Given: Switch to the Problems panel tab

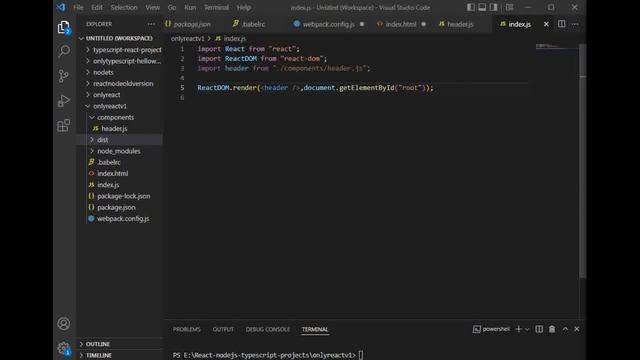Looking at the screenshot, I should (x=187, y=329).
